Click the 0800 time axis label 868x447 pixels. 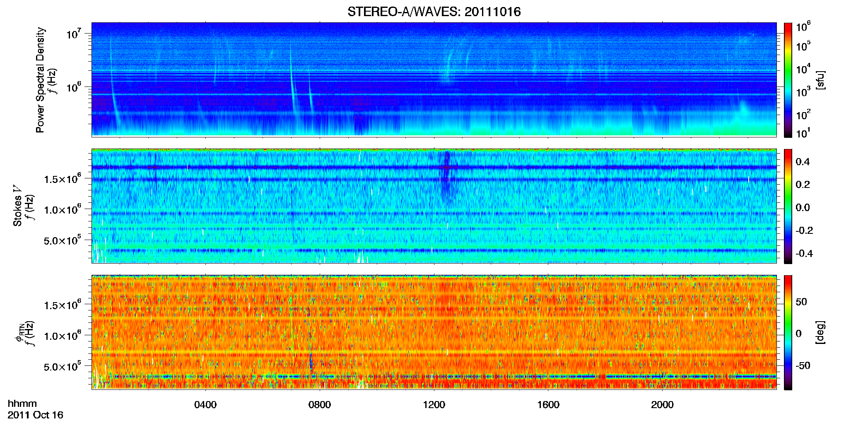click(320, 405)
